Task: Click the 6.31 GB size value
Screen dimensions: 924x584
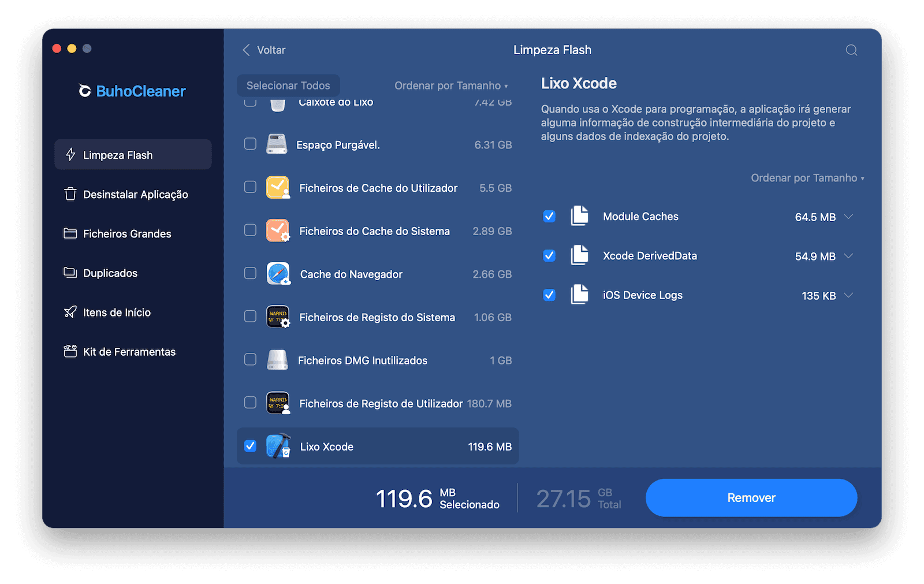Action: 493,145
